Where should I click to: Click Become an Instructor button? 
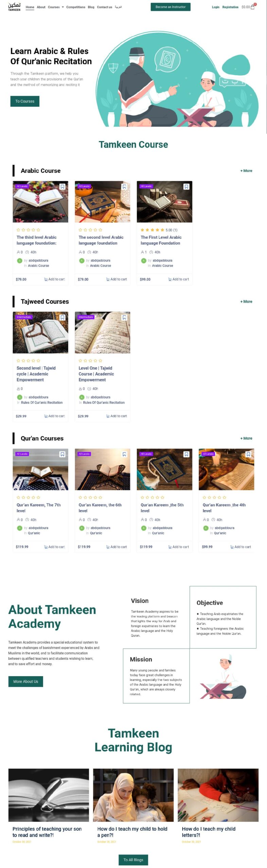(x=171, y=7)
